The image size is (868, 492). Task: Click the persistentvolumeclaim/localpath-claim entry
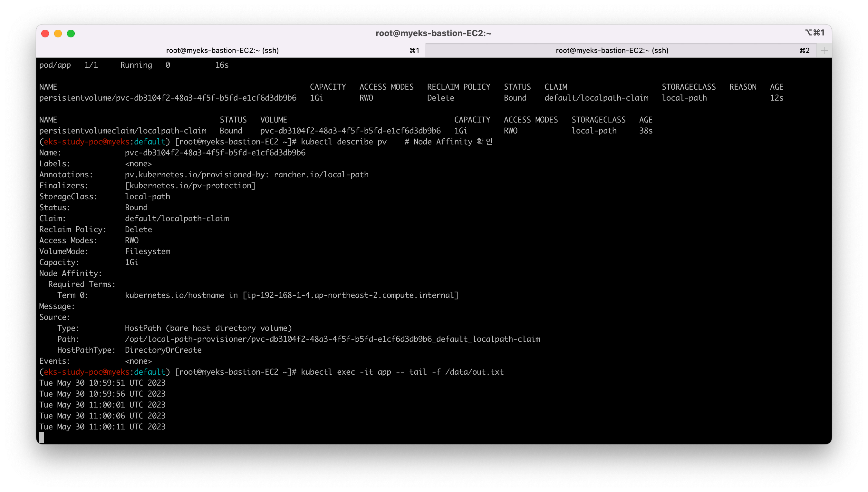coord(122,131)
